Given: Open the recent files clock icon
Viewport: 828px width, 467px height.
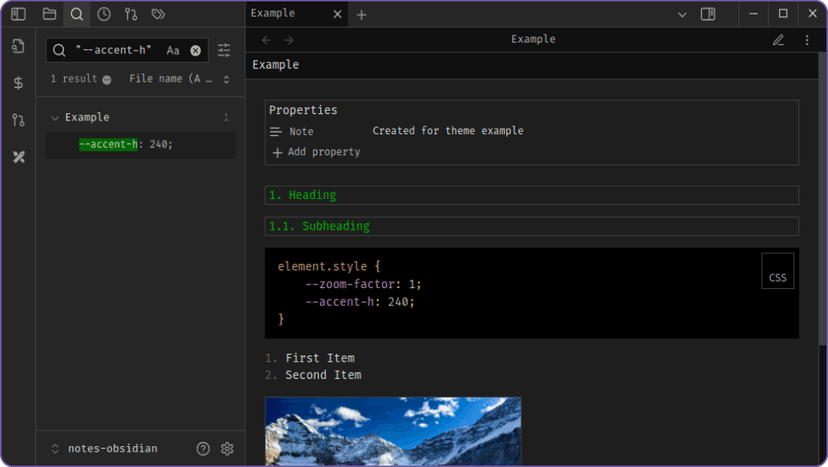Looking at the screenshot, I should point(104,14).
